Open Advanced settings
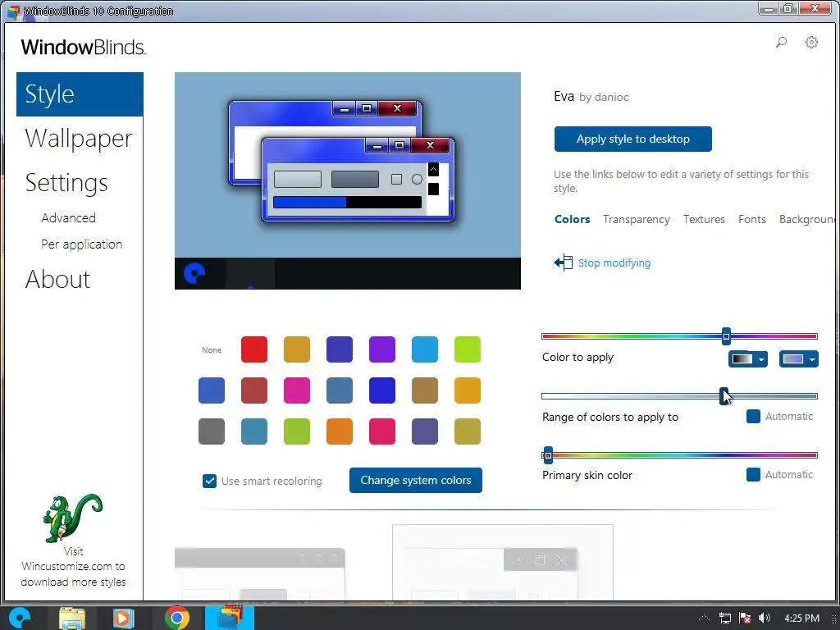Screen dimensions: 840x630 click(69, 218)
